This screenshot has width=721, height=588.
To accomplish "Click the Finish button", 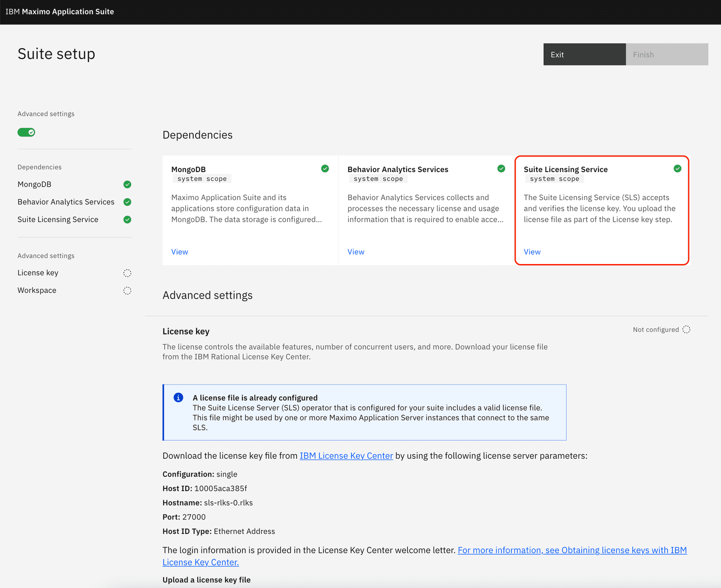I will click(666, 54).
